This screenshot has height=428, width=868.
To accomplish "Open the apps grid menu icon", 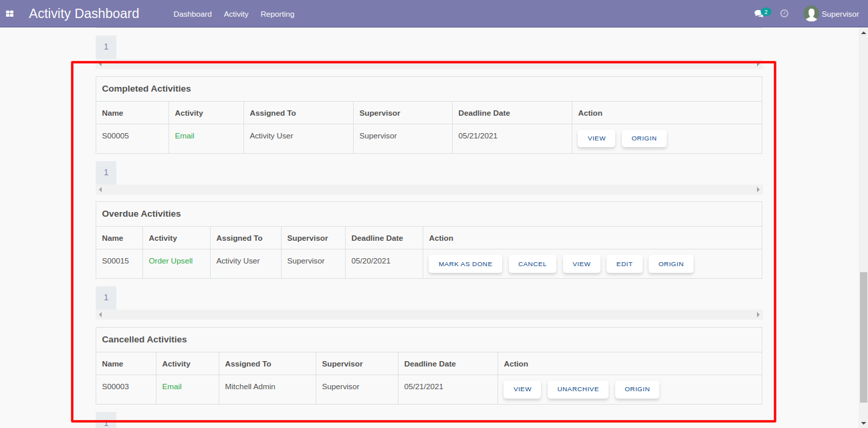I will click(x=10, y=13).
